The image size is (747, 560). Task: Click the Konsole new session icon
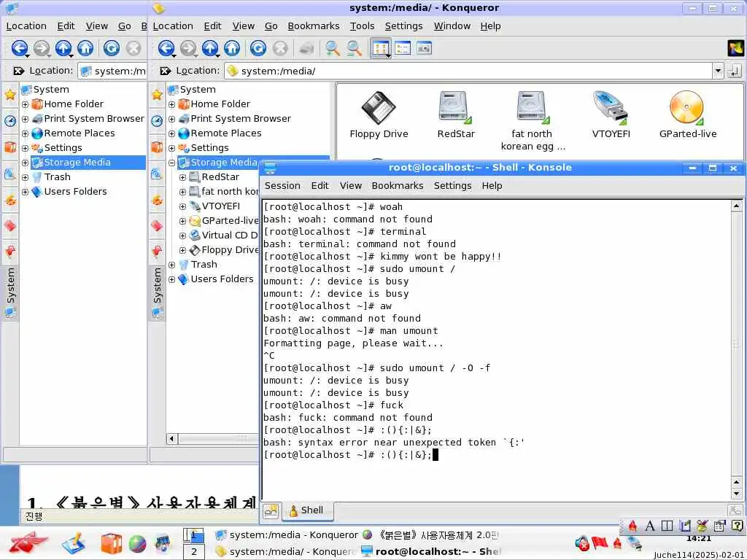tap(271, 510)
